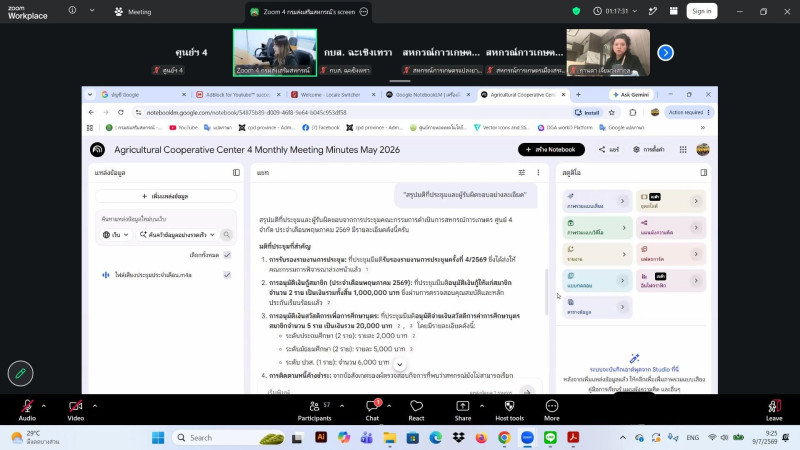Open the Quiz studio card

pos(597,281)
